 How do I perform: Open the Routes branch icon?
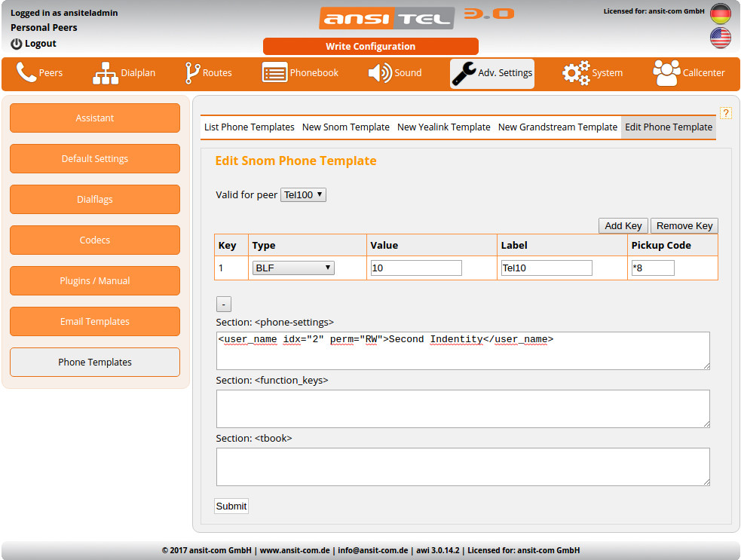192,73
